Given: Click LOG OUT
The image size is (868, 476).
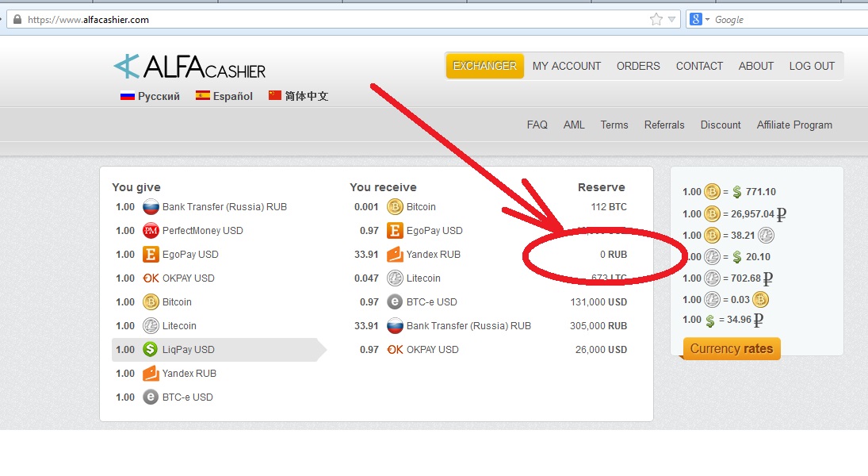Looking at the screenshot, I should coord(812,66).
